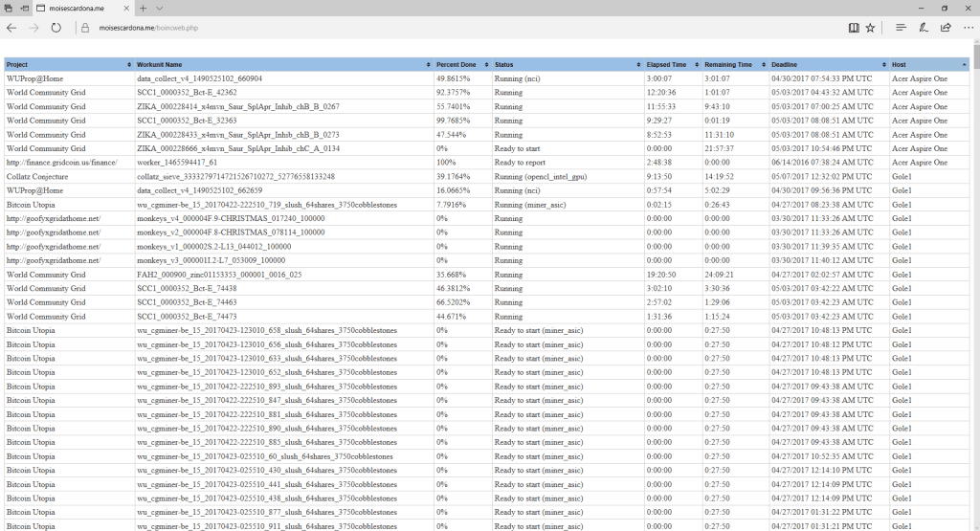Click deadline '04/30/2017 07:54:33 PM UTC'

click(x=821, y=78)
